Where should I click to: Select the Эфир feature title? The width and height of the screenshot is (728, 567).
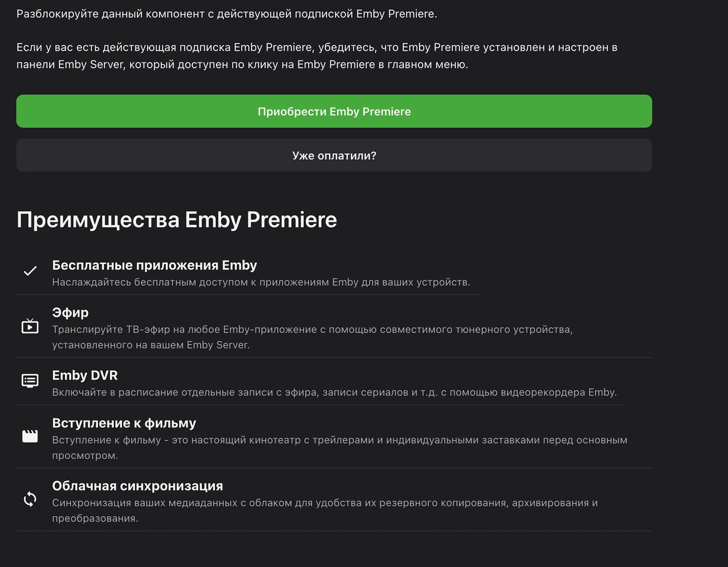70,313
